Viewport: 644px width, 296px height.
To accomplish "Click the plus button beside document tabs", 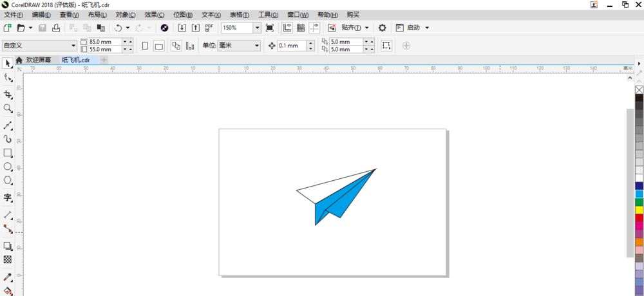I will click(104, 60).
